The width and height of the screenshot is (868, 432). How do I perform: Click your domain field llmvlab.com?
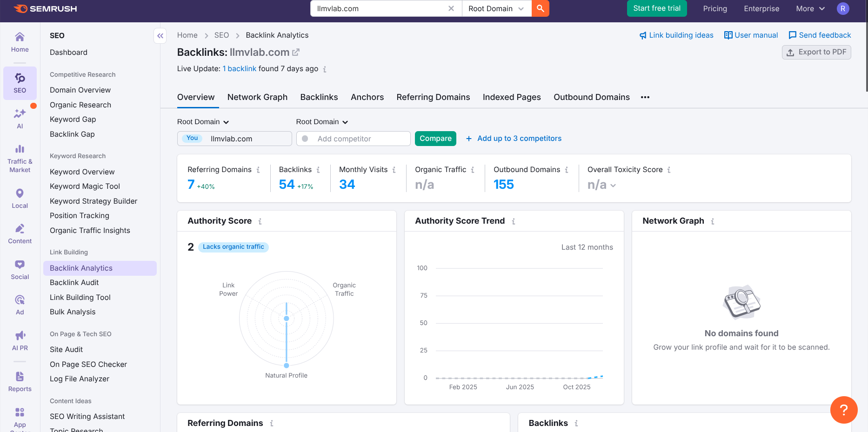[x=234, y=139]
